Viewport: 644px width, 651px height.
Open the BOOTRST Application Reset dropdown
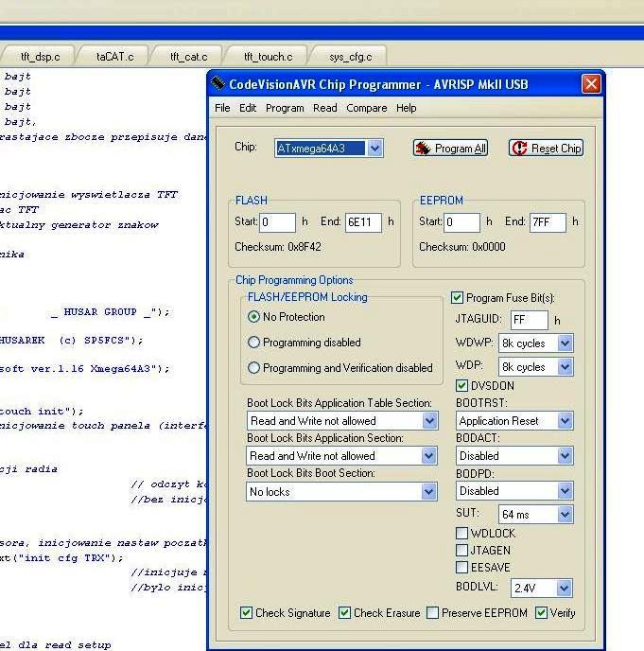click(x=565, y=421)
